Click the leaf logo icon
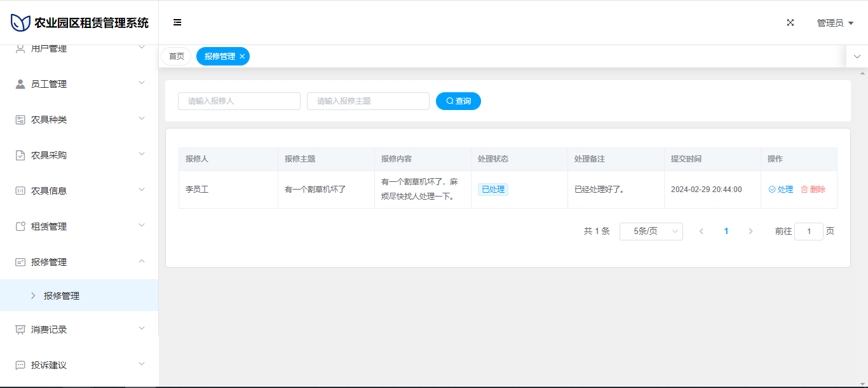The image size is (868, 388). (20, 23)
